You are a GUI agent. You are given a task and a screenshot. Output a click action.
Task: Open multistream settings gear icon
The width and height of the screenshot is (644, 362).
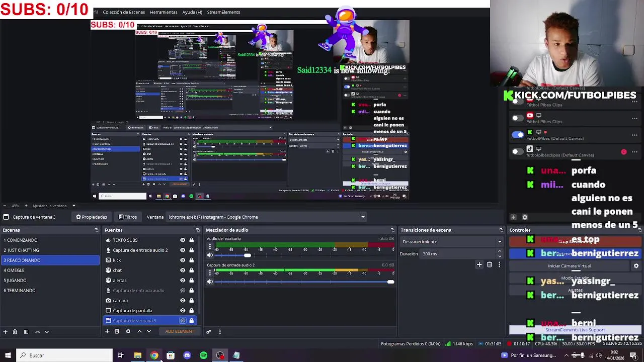coord(525,217)
